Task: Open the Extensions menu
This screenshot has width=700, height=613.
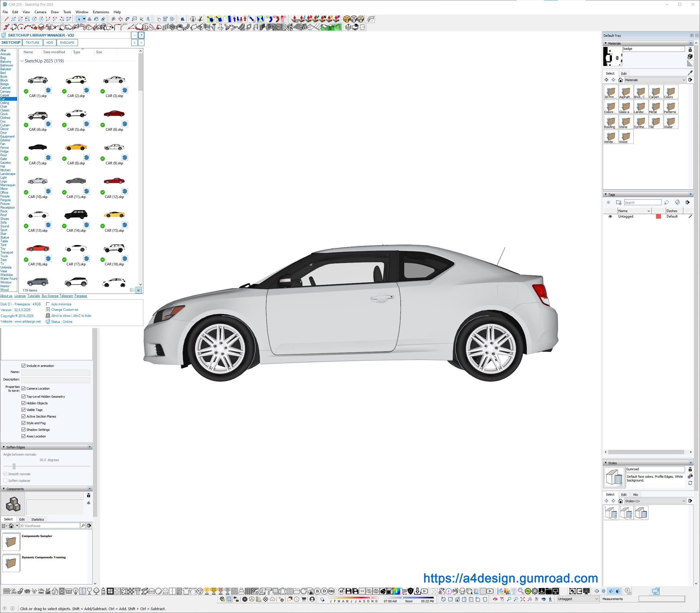Action: tap(100, 12)
